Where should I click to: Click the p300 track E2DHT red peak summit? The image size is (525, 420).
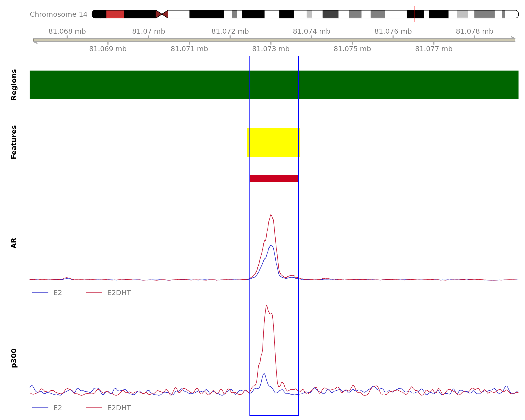click(267, 305)
